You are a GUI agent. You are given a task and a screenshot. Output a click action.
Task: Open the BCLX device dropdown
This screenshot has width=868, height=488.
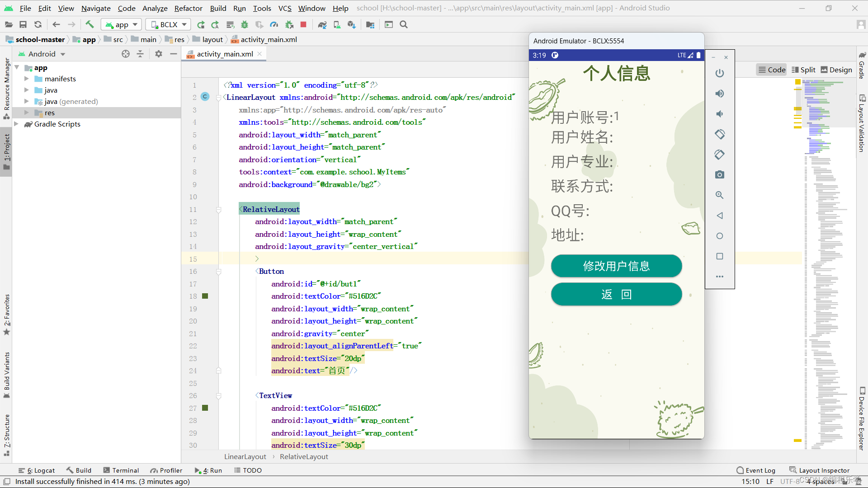pyautogui.click(x=169, y=24)
